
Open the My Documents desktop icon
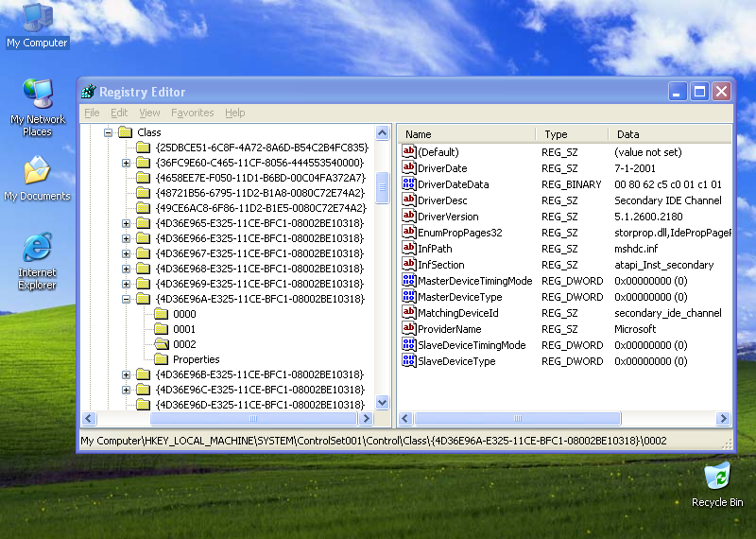click(37, 178)
